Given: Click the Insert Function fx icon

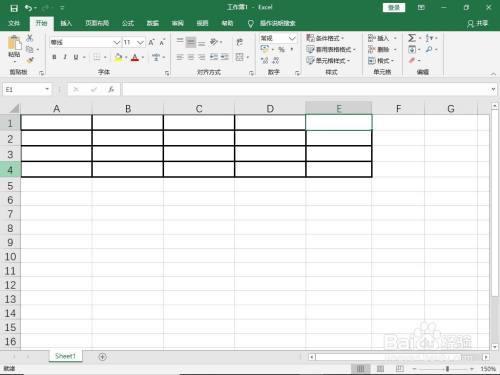Looking at the screenshot, I should coord(111,89).
